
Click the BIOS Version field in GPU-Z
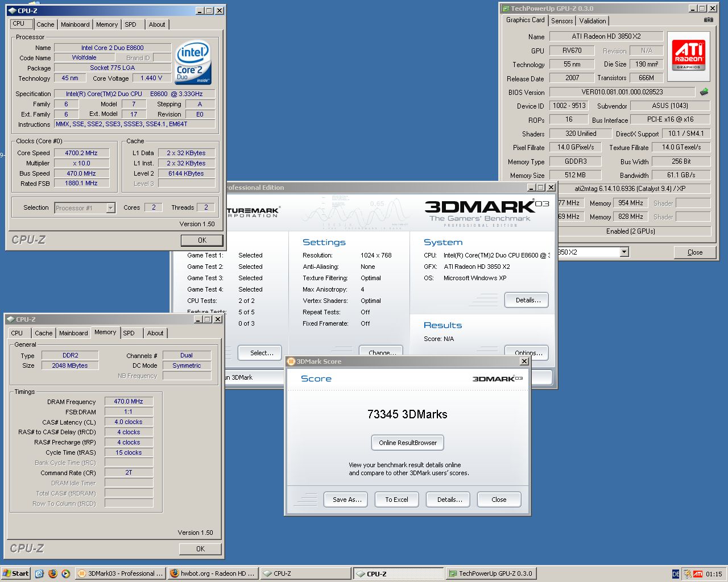622,92
